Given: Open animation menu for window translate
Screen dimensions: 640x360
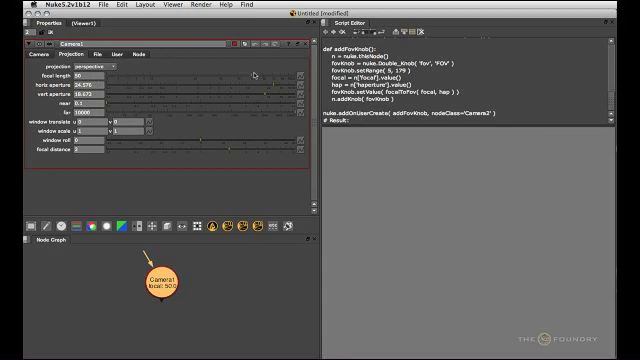Looking at the screenshot, I should [149, 122].
